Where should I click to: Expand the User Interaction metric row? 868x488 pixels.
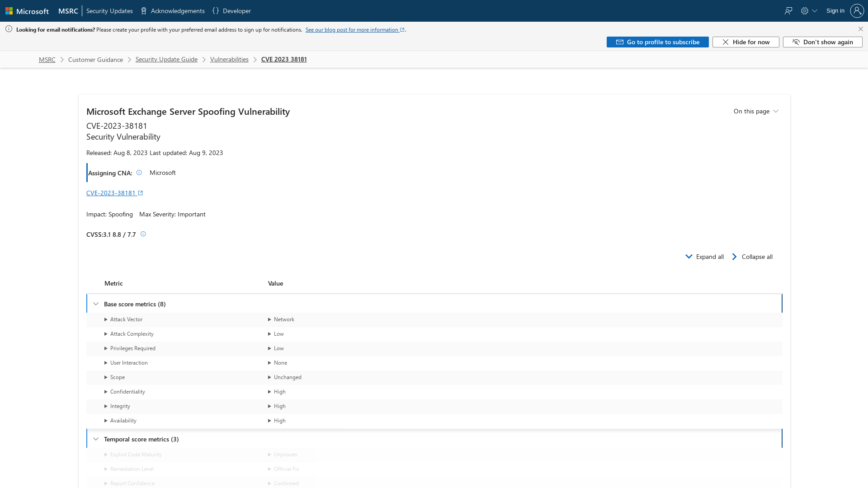coord(126,363)
